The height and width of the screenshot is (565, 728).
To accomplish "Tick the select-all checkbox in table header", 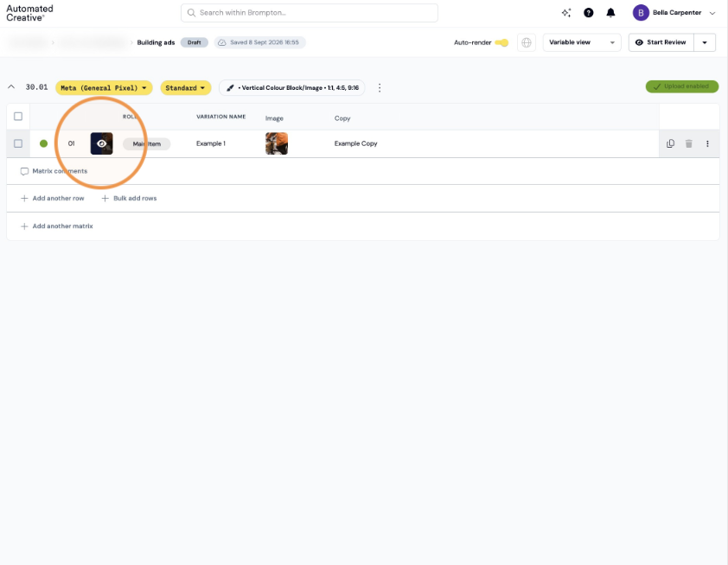I will coord(18,117).
